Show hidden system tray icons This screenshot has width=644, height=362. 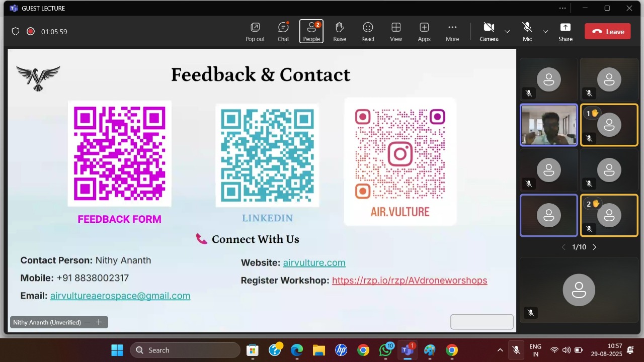point(500,350)
